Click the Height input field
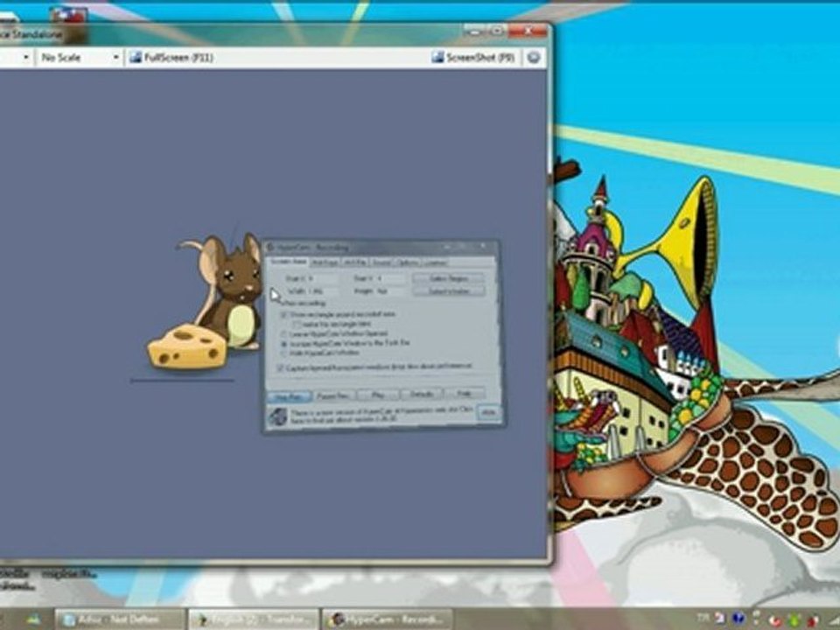Viewport: 840px width, 630px height. click(x=391, y=291)
